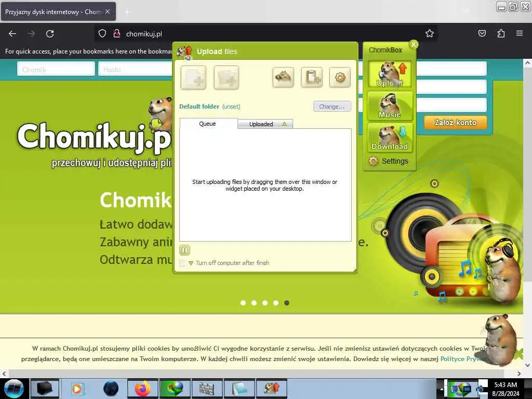This screenshot has width=532, height=399.
Task: Open the Polityce Prywatności link
Action: tap(464, 358)
